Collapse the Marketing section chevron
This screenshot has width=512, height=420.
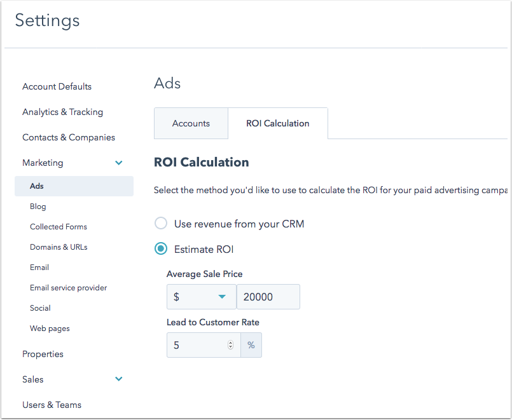(x=118, y=163)
